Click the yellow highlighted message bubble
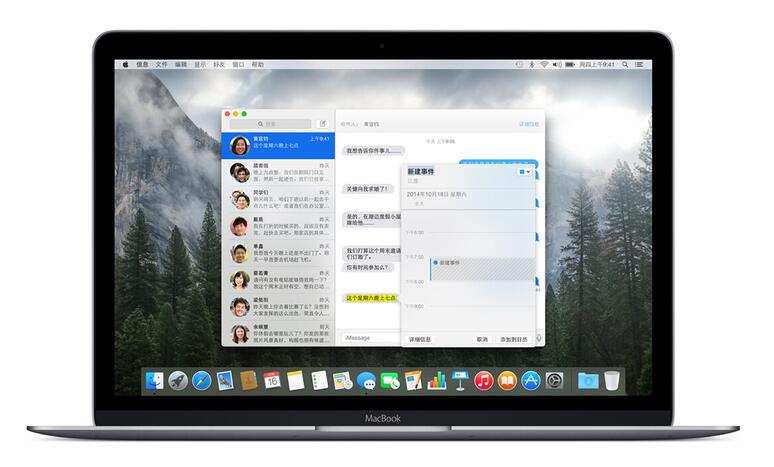This screenshot has height=467, width=774. (371, 298)
